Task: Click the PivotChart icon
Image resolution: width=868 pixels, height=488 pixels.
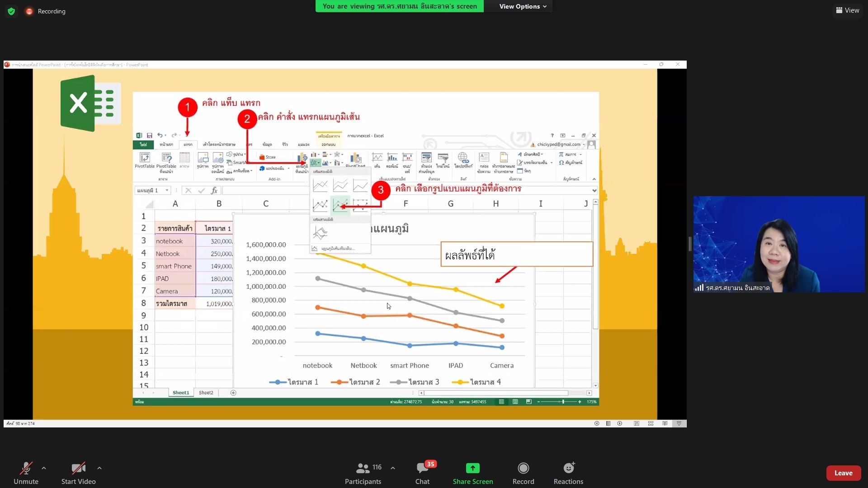Action: (356, 160)
